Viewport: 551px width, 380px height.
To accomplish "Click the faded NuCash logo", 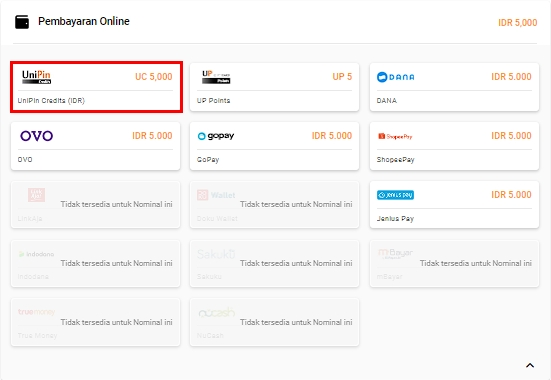I will click(x=216, y=312).
